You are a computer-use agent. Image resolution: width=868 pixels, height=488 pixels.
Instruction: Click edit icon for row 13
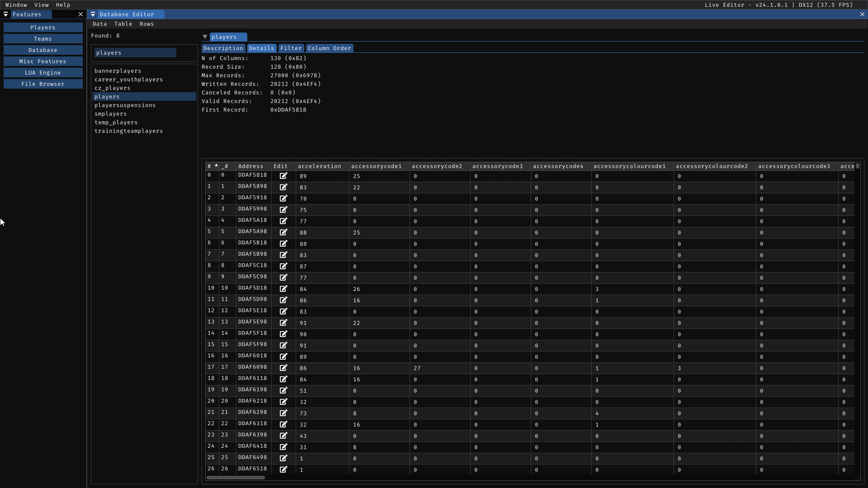[x=283, y=323]
